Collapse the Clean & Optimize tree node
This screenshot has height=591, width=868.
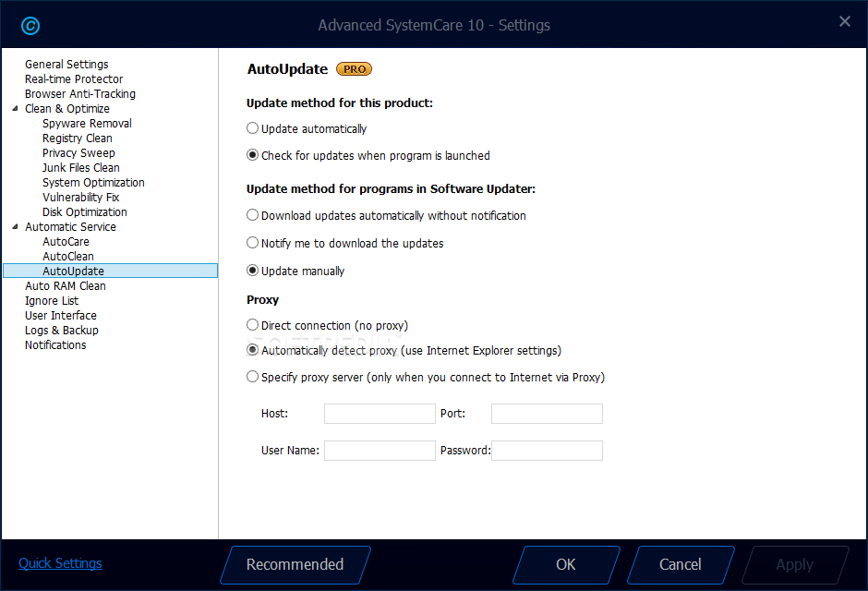pos(15,108)
